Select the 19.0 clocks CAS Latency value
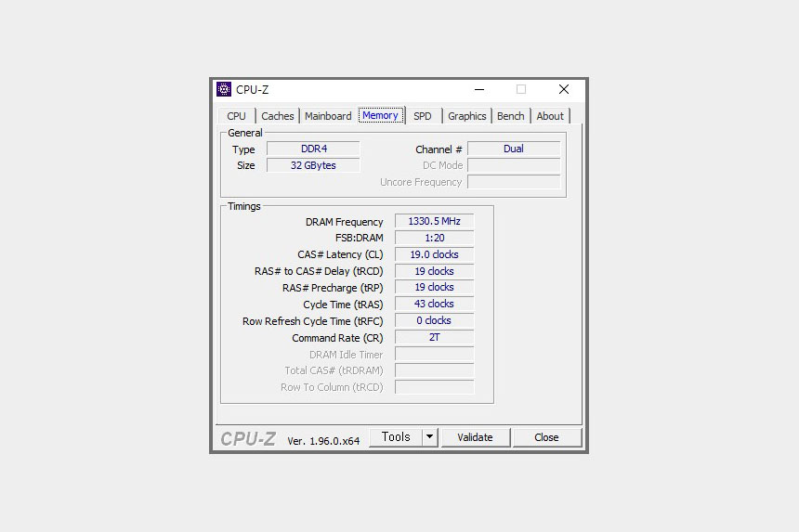The height and width of the screenshot is (532, 799). click(434, 254)
